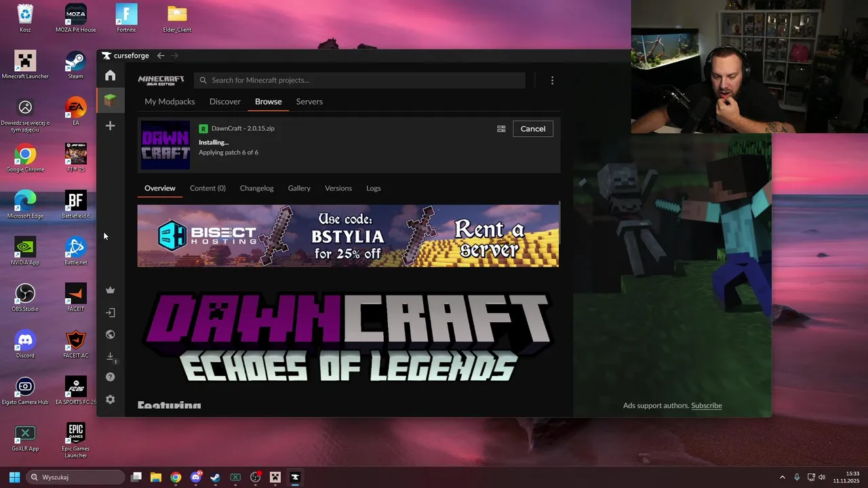
Task: Open the crown premium icon in sidebar
Action: pos(110,290)
